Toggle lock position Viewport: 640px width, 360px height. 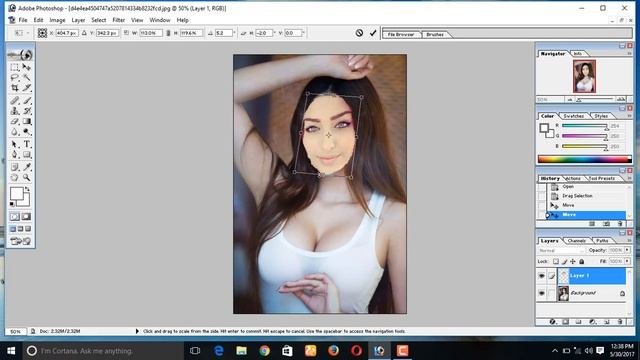coord(573,261)
